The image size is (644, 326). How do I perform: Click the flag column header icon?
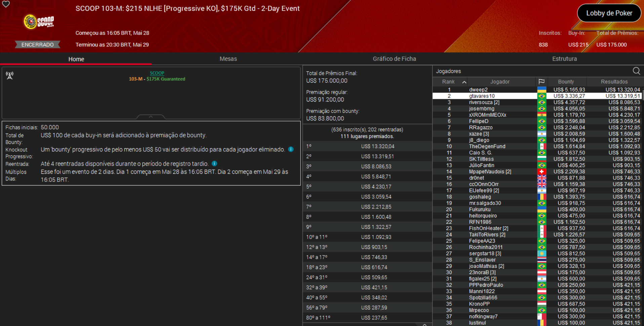point(541,82)
